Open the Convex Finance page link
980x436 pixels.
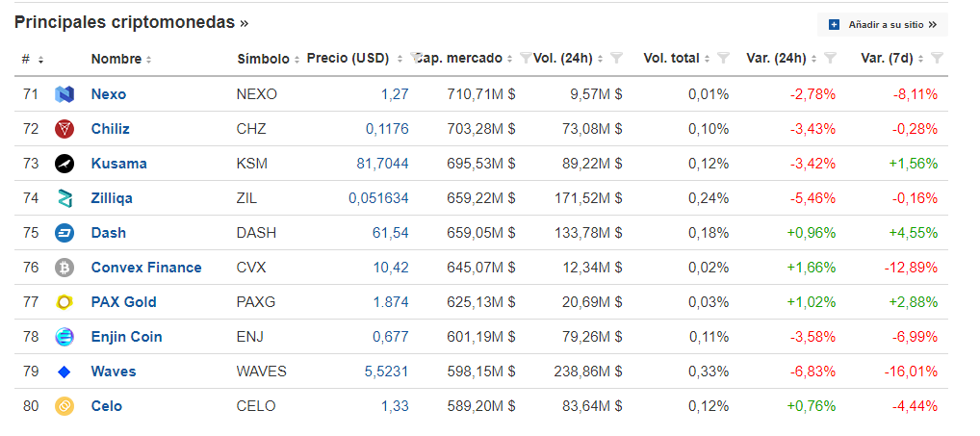(146, 268)
